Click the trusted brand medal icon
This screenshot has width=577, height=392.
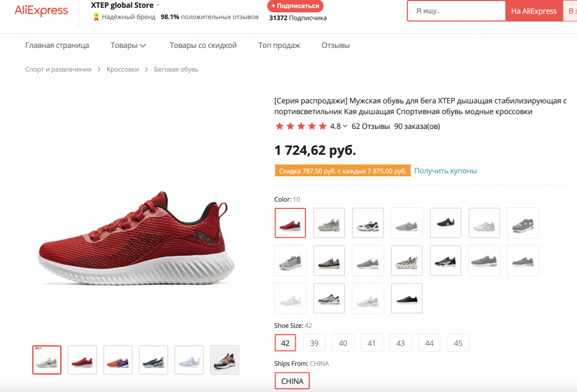point(96,17)
